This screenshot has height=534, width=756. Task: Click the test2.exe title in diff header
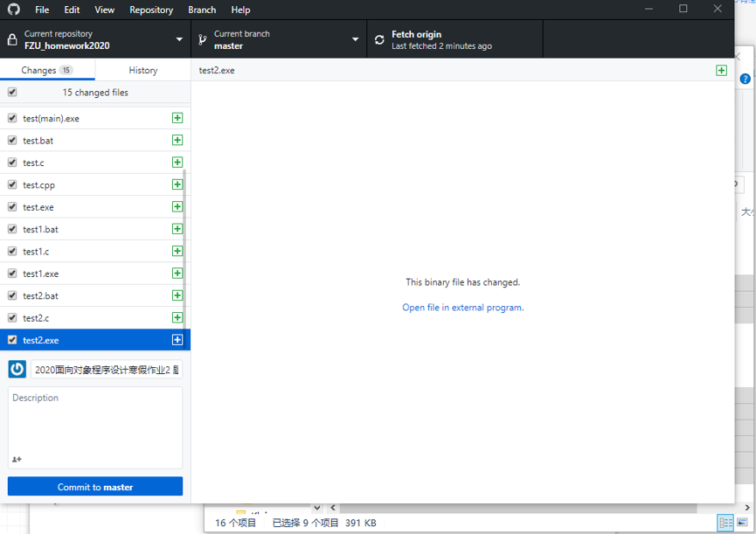(217, 71)
